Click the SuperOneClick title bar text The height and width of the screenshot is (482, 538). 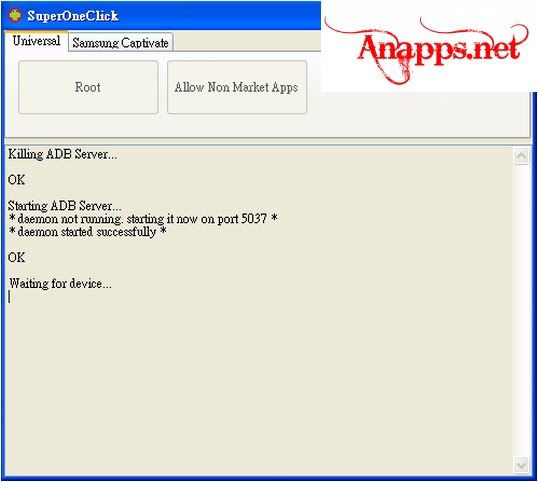click(x=73, y=16)
